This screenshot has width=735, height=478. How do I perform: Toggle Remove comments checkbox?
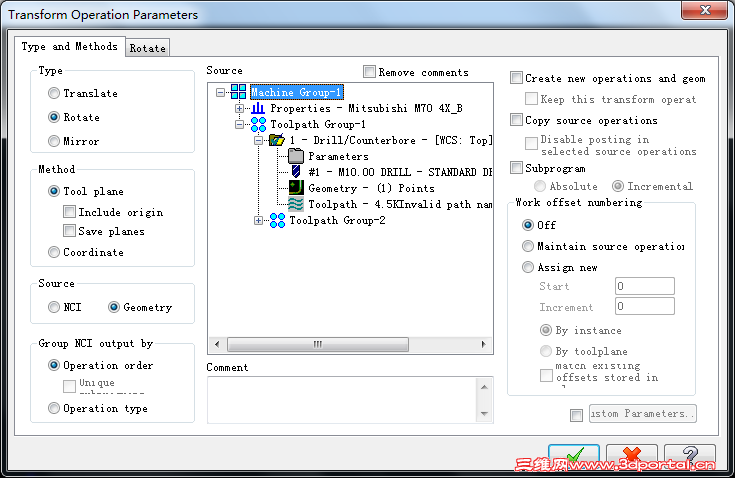(x=369, y=72)
